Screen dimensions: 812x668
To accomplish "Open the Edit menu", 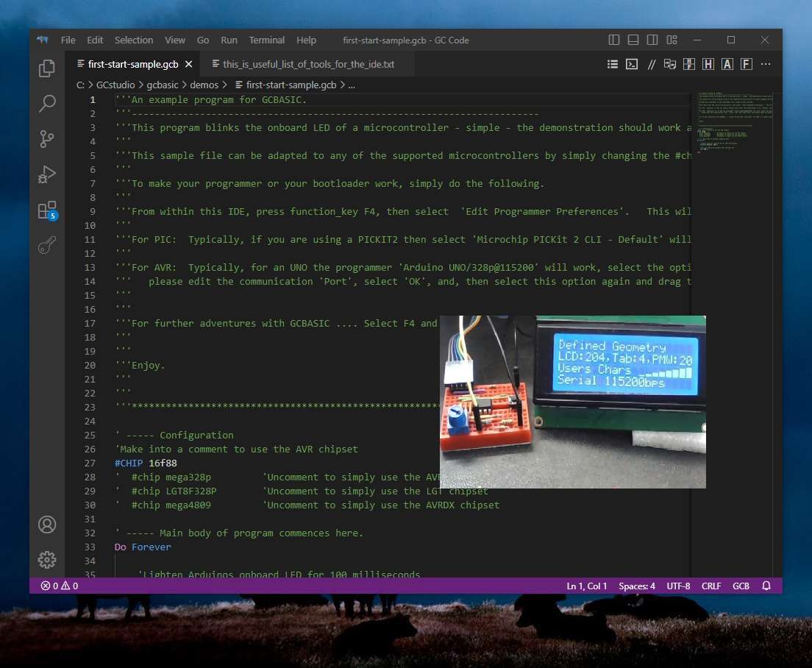I will point(95,40).
